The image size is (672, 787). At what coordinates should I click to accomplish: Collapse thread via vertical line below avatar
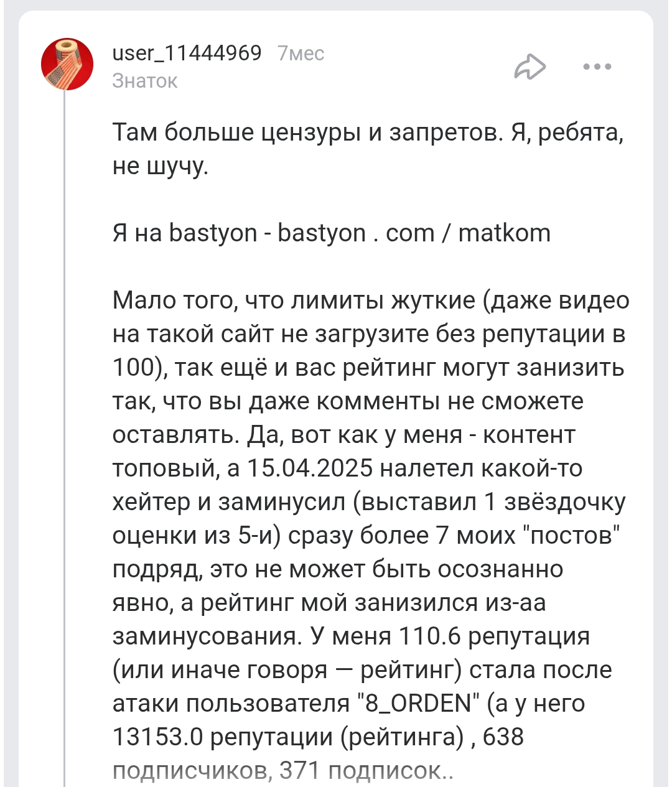(65, 435)
